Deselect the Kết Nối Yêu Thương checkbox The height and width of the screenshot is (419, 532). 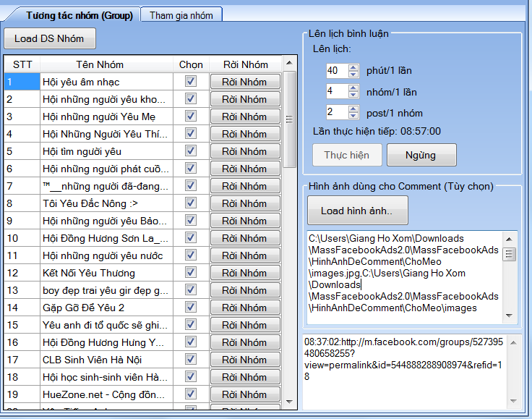coord(191,273)
